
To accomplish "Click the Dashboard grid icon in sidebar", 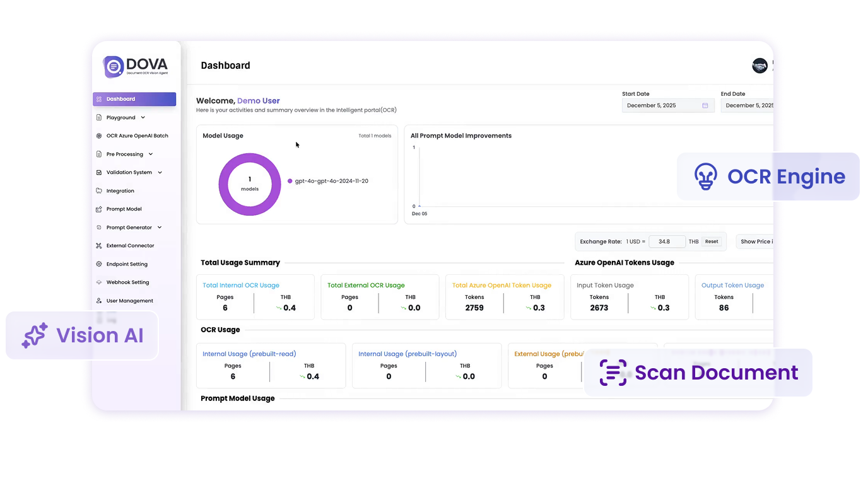I will (99, 99).
